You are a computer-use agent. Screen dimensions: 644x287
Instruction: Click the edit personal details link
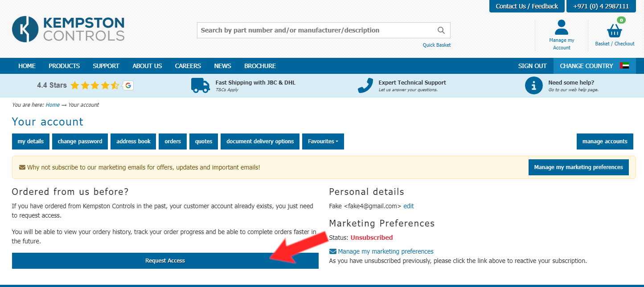(x=409, y=206)
